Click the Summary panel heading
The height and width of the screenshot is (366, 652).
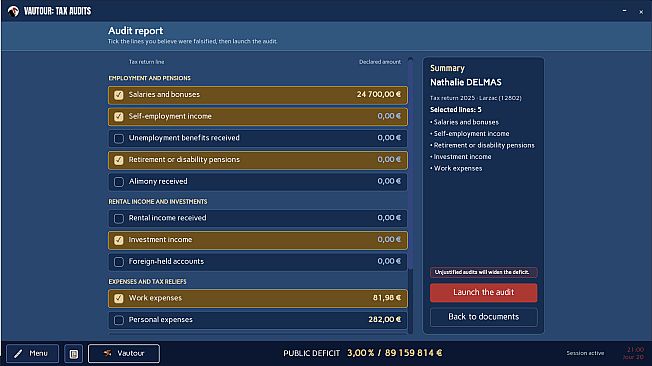(447, 68)
